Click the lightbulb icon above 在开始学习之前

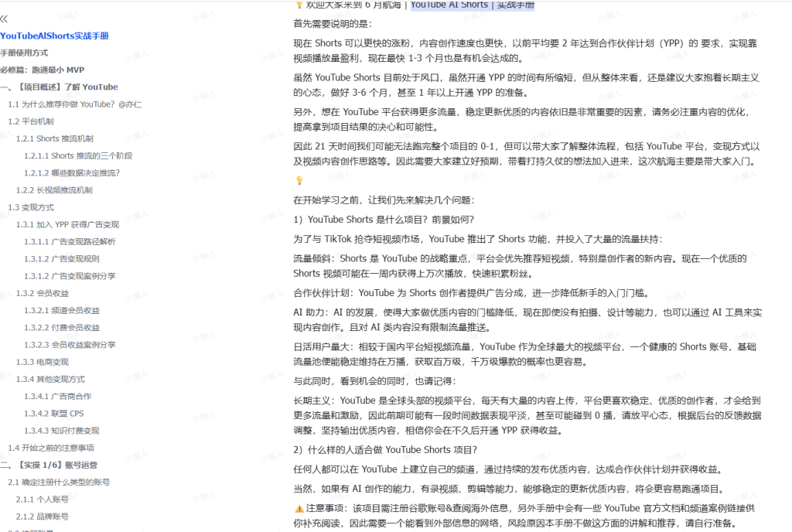point(299,180)
